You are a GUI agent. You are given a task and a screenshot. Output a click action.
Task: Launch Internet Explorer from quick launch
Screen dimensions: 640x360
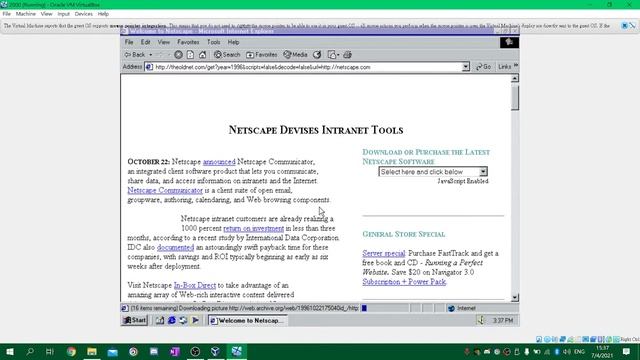pos(172,320)
